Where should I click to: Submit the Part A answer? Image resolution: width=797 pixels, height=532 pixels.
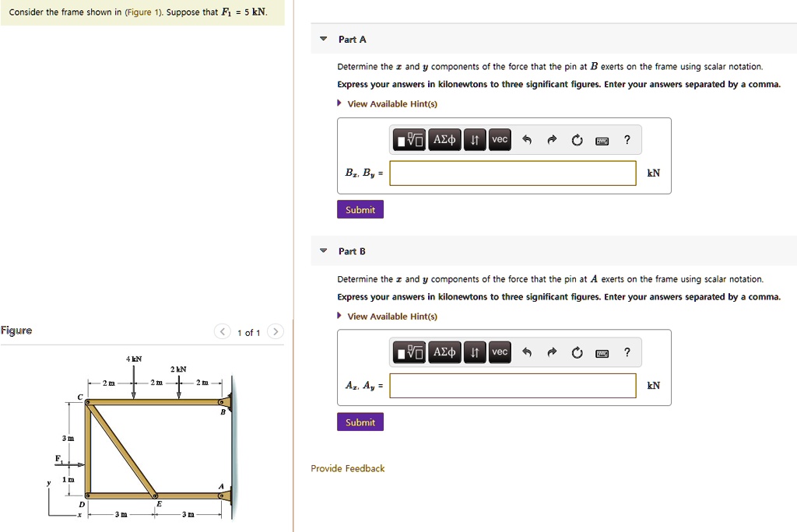360,208
